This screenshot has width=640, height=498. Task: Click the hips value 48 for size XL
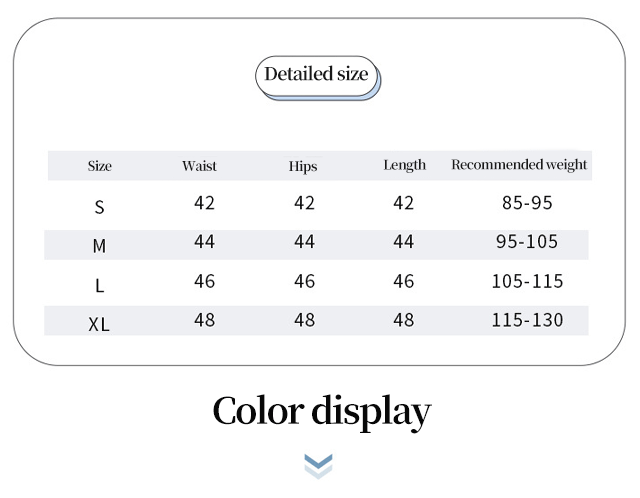[304, 320]
